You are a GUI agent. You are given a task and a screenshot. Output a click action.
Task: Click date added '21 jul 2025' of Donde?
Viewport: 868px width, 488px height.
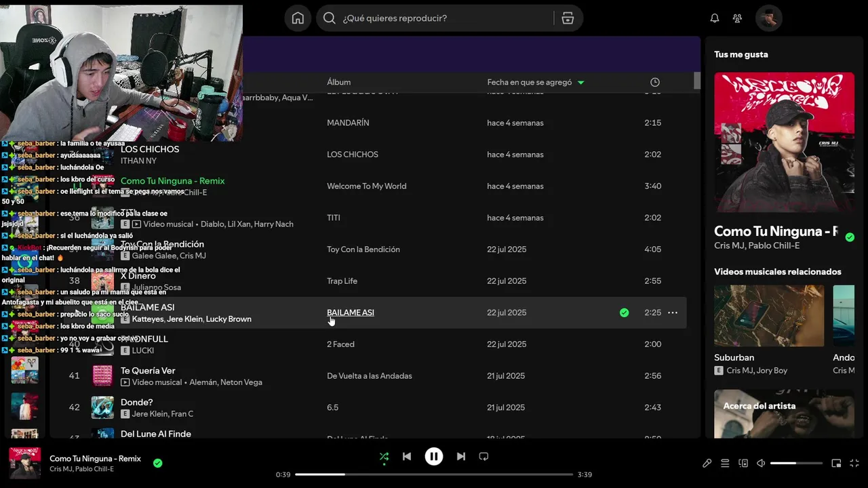506,407
